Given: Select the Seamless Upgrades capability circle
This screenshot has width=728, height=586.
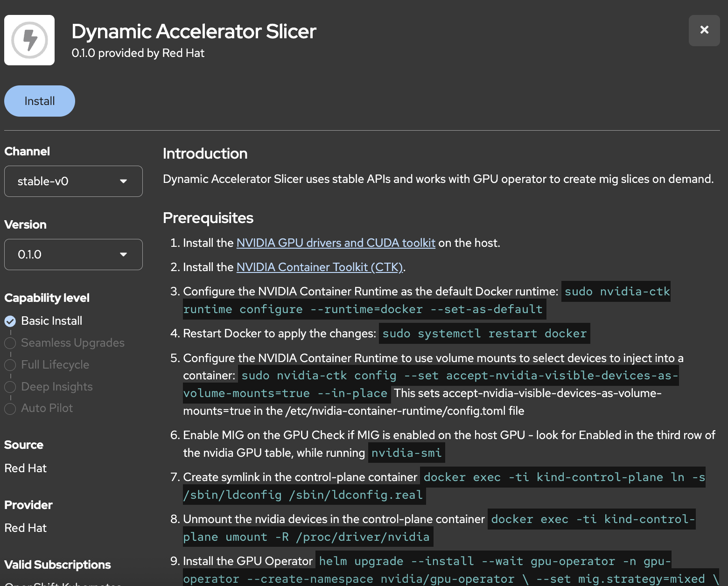Looking at the screenshot, I should [10, 343].
